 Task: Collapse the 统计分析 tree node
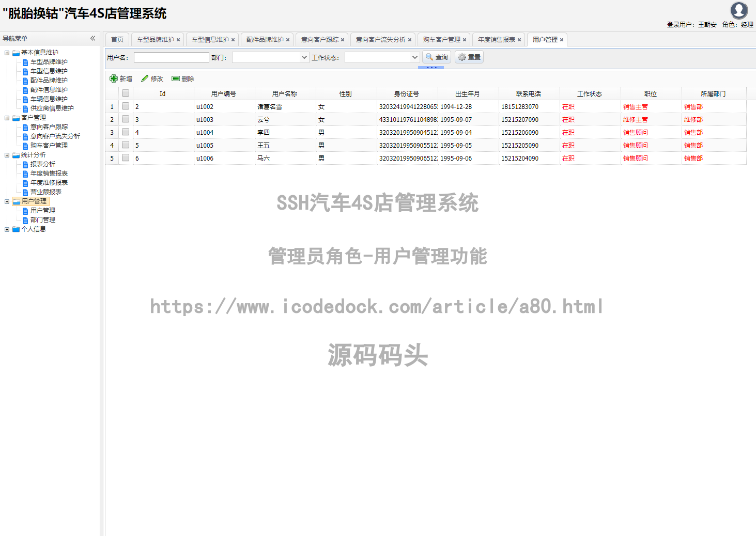coord(7,155)
